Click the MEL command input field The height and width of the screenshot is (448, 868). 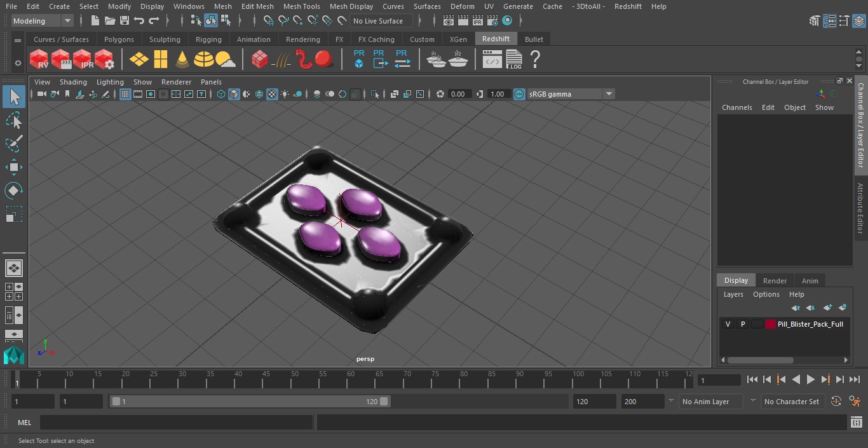(x=176, y=423)
